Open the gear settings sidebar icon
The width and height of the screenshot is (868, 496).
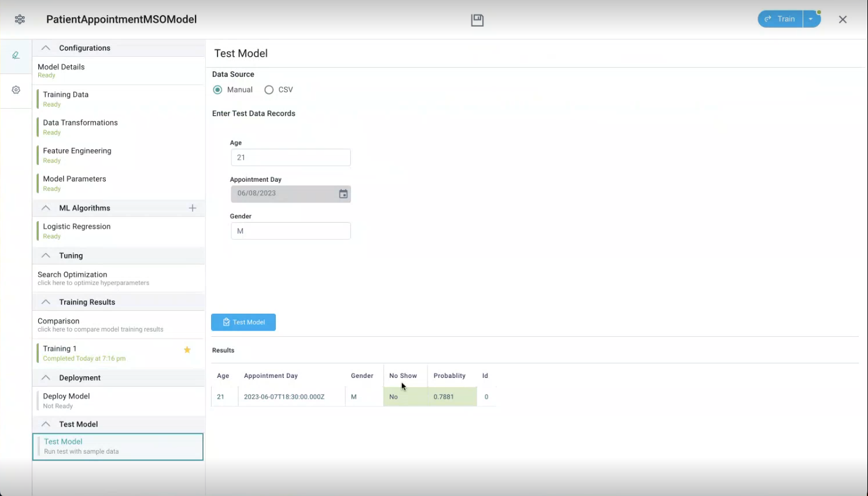click(16, 90)
